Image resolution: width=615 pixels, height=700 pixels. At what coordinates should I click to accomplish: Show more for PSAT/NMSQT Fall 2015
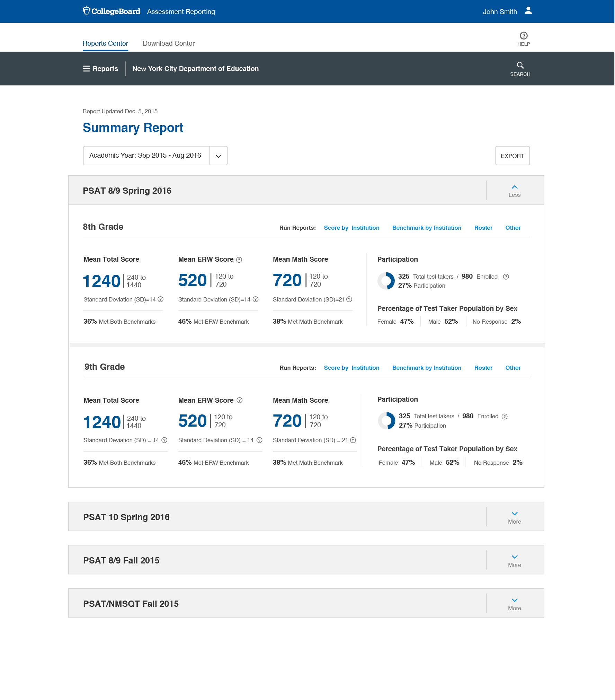[515, 603]
